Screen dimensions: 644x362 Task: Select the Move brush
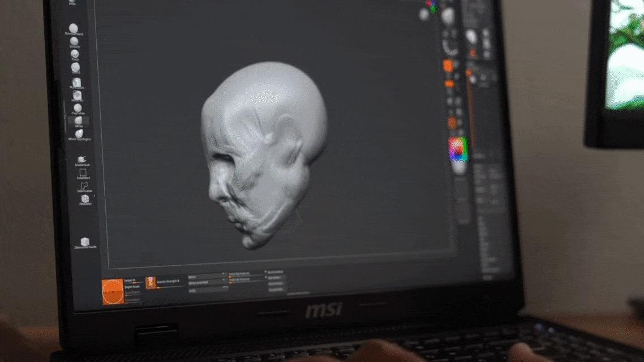[79, 122]
